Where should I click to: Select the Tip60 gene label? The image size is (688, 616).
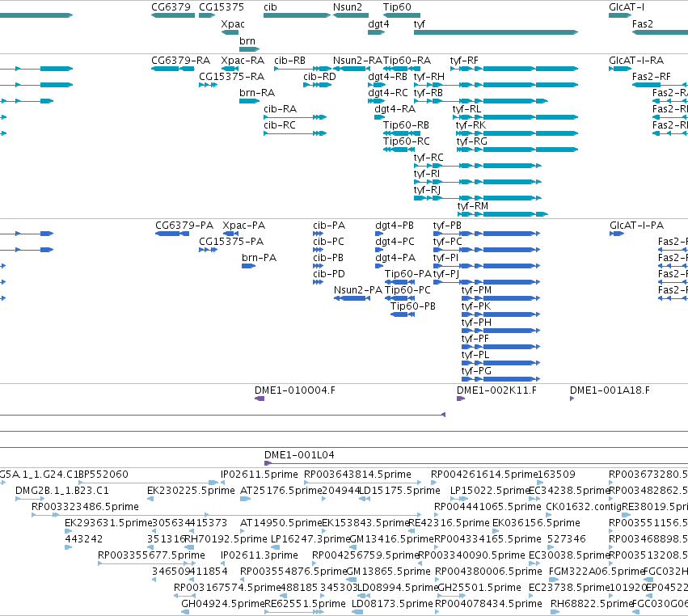pyautogui.click(x=397, y=7)
